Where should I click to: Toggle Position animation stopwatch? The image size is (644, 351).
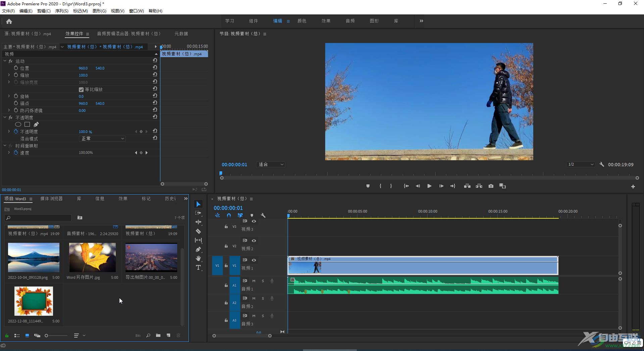(16, 68)
